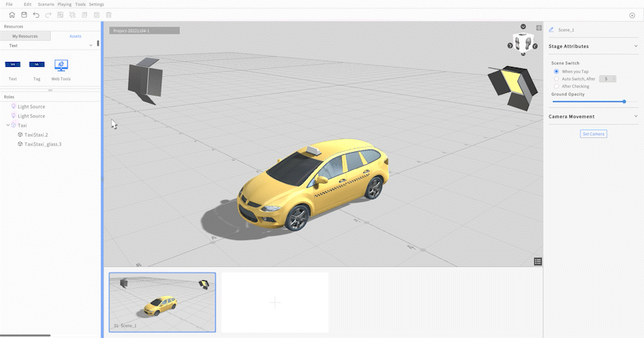Screen dimensions: 644x338
Task: Select the Tag asset icon
Action: pos(37,65)
